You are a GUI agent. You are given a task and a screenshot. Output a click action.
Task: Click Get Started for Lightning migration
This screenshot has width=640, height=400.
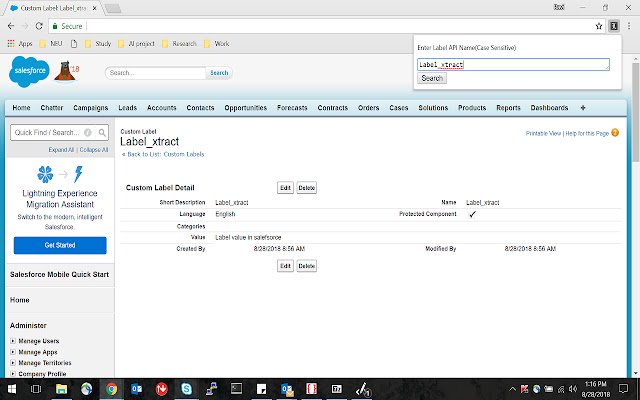coord(60,245)
